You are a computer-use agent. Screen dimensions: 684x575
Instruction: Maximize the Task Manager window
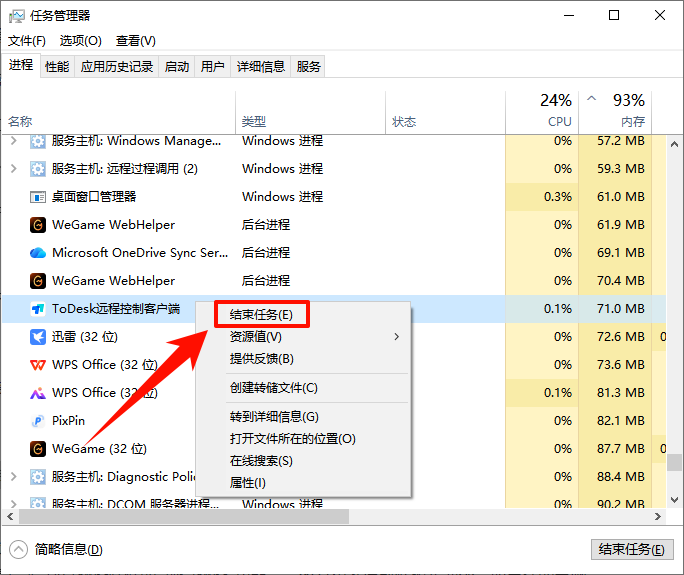pyautogui.click(x=614, y=16)
